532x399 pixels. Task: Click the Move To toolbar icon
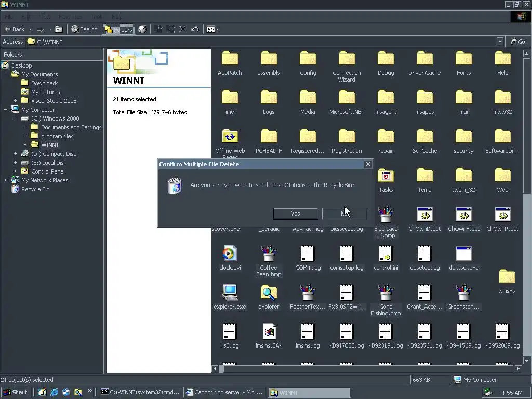(158, 29)
